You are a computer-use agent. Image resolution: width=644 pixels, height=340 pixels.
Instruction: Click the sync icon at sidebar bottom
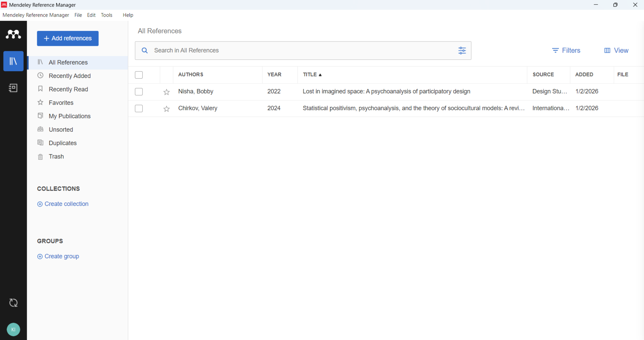[13, 303]
